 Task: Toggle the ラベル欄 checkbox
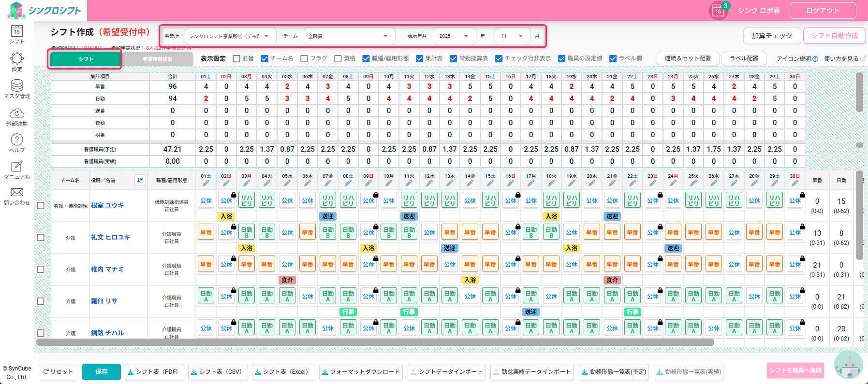613,58
